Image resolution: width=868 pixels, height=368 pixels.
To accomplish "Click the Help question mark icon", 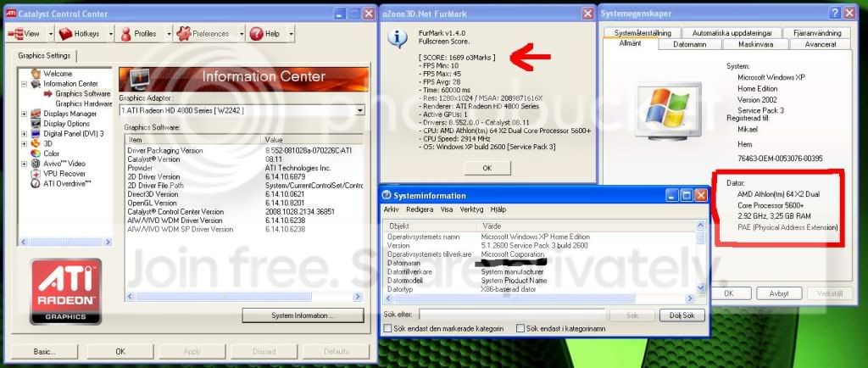I will (x=256, y=34).
